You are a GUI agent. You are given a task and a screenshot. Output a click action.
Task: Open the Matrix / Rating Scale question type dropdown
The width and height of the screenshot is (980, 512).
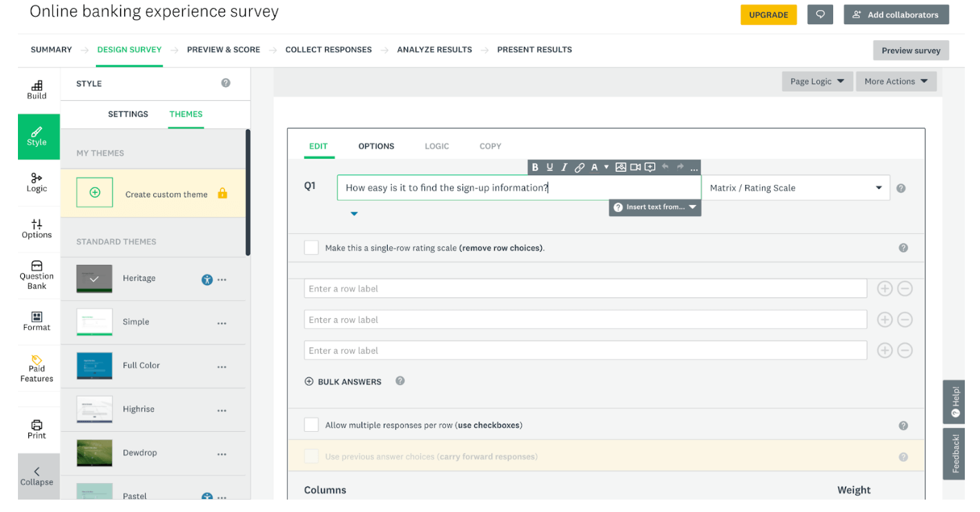point(796,188)
